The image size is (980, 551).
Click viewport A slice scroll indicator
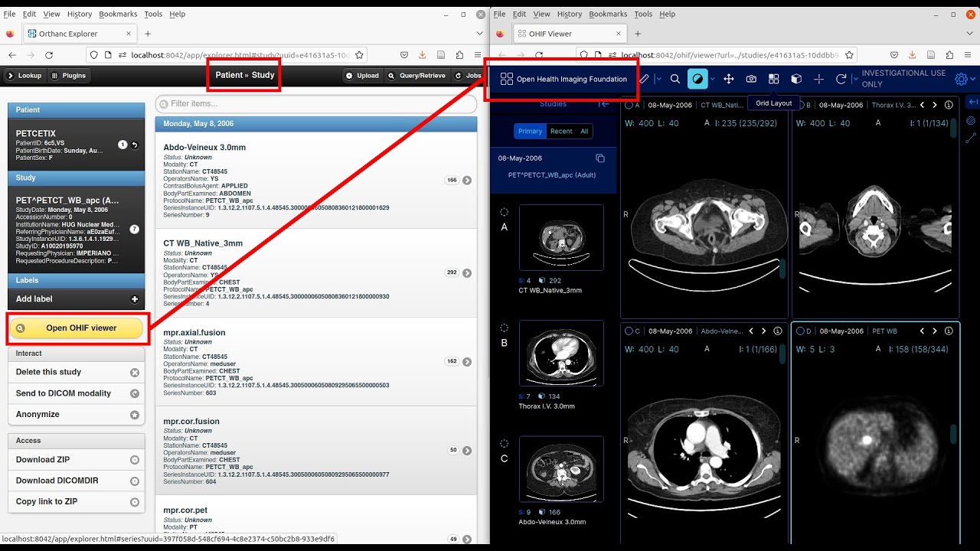[782, 269]
